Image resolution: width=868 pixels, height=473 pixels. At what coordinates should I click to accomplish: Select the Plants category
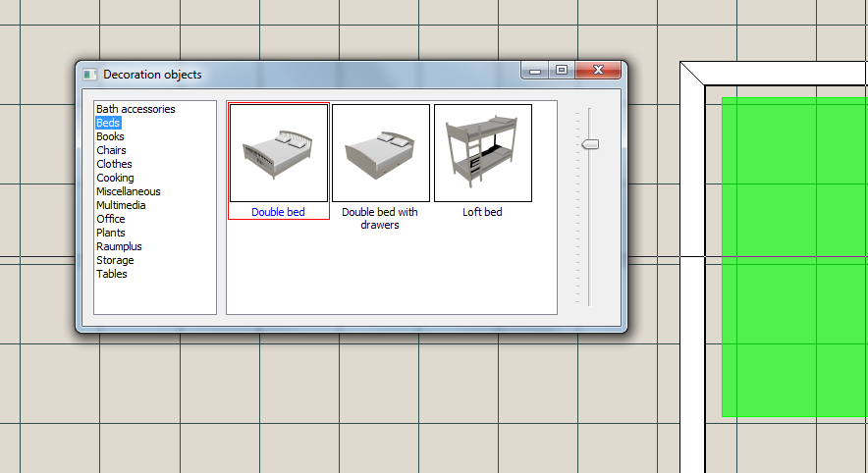click(111, 233)
